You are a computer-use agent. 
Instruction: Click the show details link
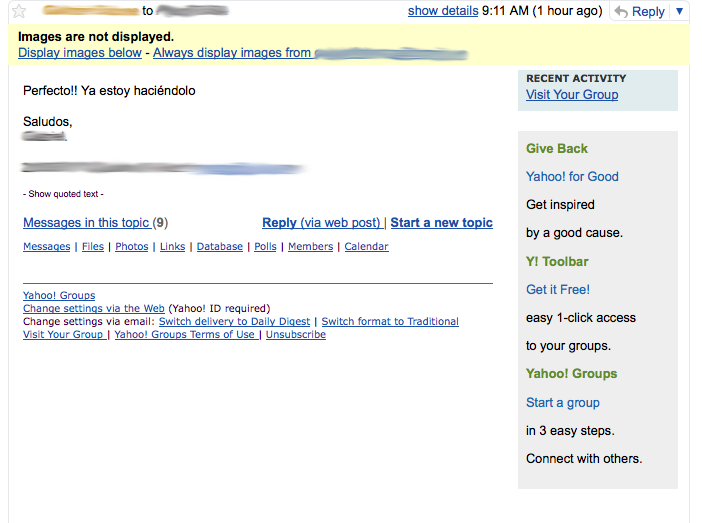pos(442,11)
